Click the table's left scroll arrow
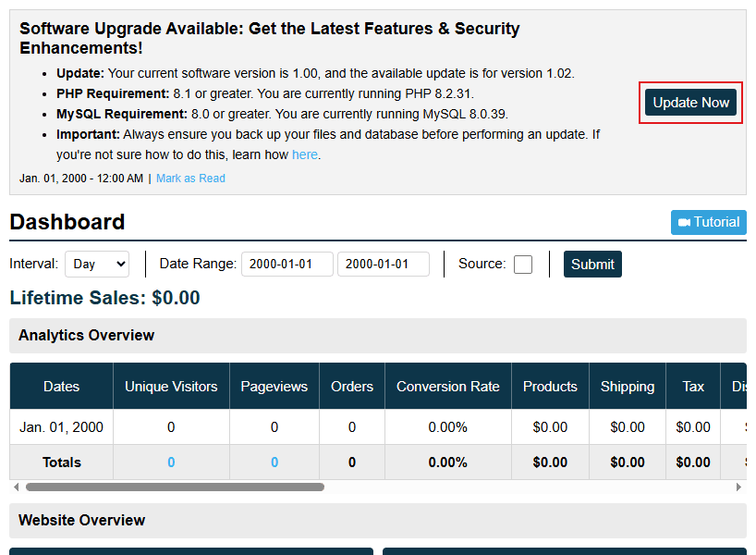 17,487
